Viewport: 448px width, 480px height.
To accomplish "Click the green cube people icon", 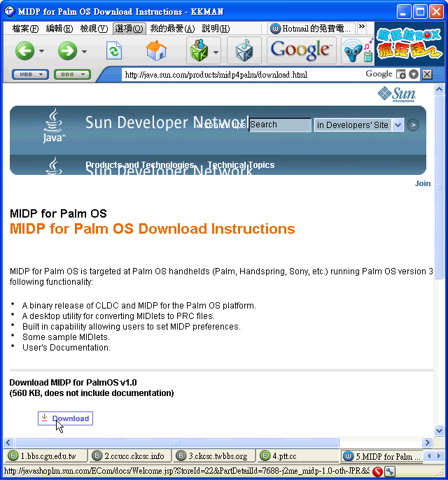I will tap(199, 50).
